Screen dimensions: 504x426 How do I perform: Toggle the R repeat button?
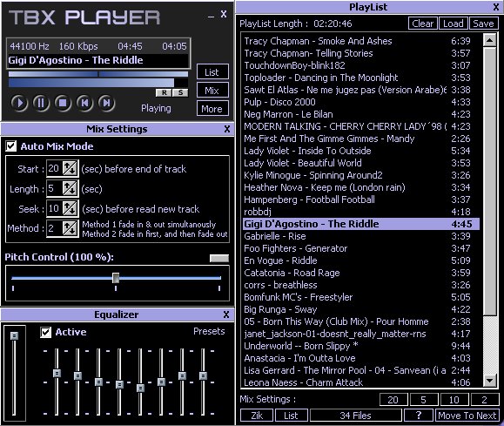[x=164, y=92]
